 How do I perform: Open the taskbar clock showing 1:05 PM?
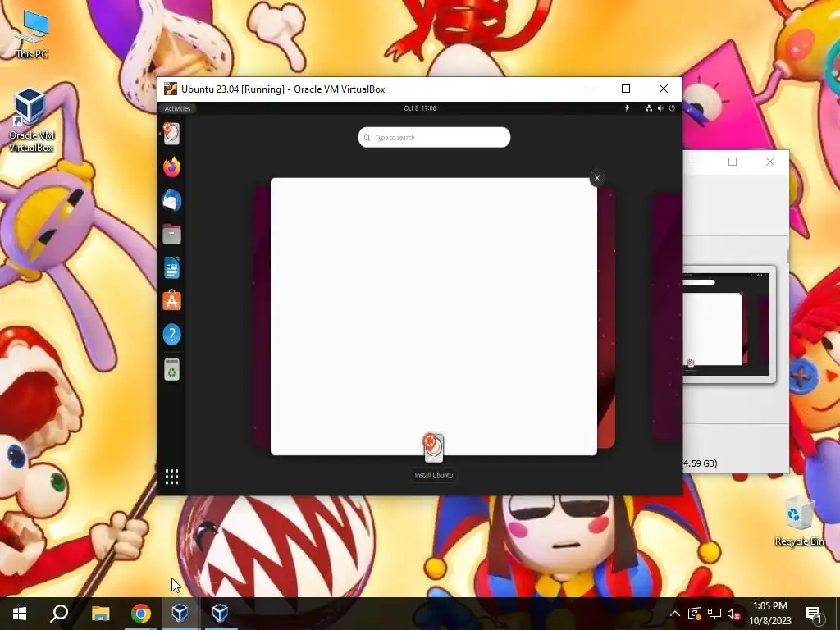pos(769,614)
